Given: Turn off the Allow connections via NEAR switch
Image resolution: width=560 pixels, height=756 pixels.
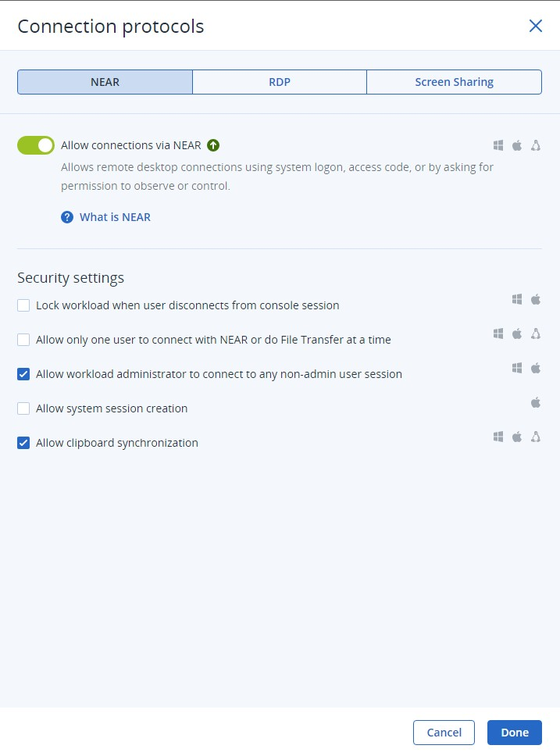Looking at the screenshot, I should [36, 145].
